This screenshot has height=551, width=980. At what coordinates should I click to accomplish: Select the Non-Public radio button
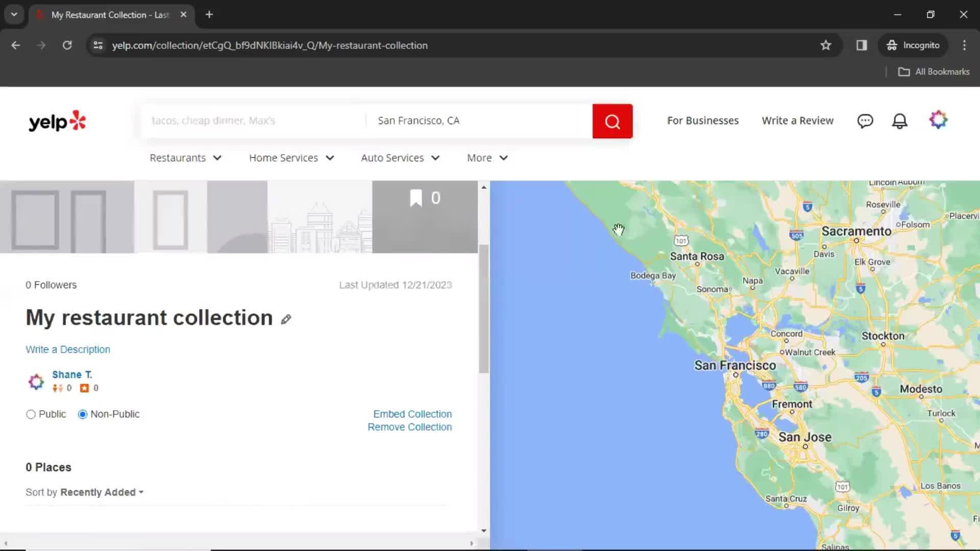click(x=82, y=414)
